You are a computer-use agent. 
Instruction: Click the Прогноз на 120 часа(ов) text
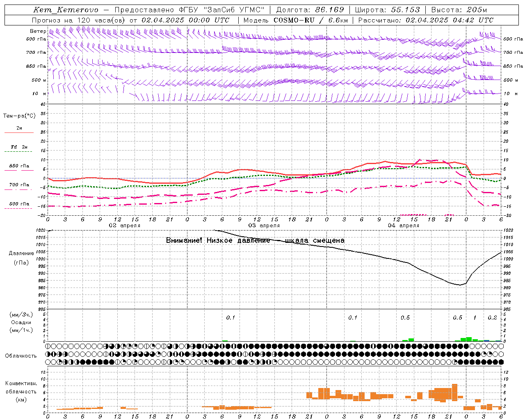pos(79,20)
